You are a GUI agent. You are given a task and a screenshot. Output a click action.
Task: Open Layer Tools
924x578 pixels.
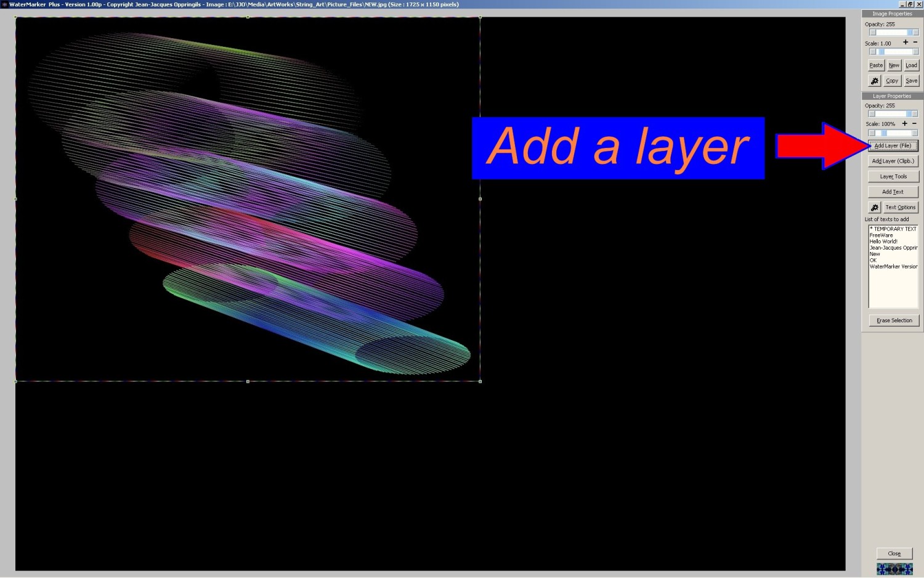pos(893,177)
